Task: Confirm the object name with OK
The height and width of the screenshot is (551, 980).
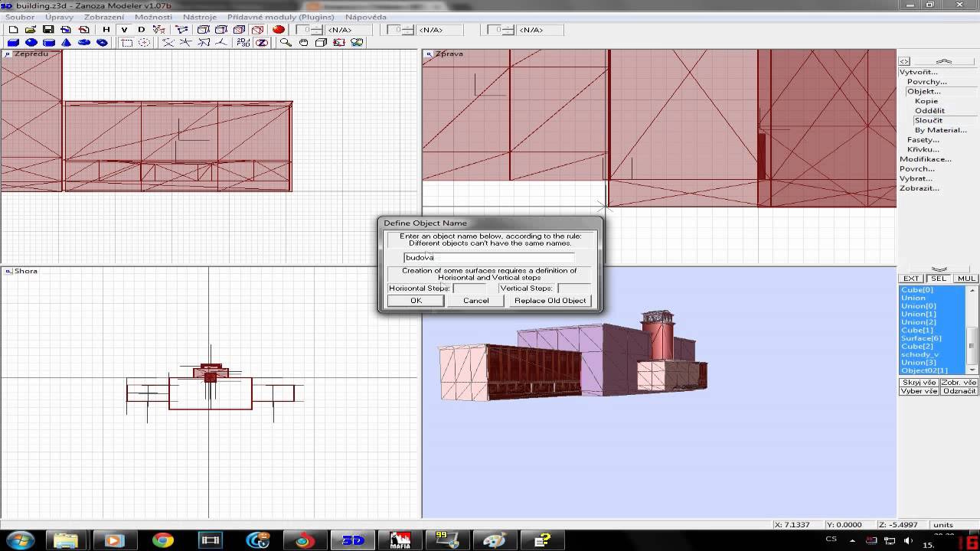Action: tap(416, 300)
